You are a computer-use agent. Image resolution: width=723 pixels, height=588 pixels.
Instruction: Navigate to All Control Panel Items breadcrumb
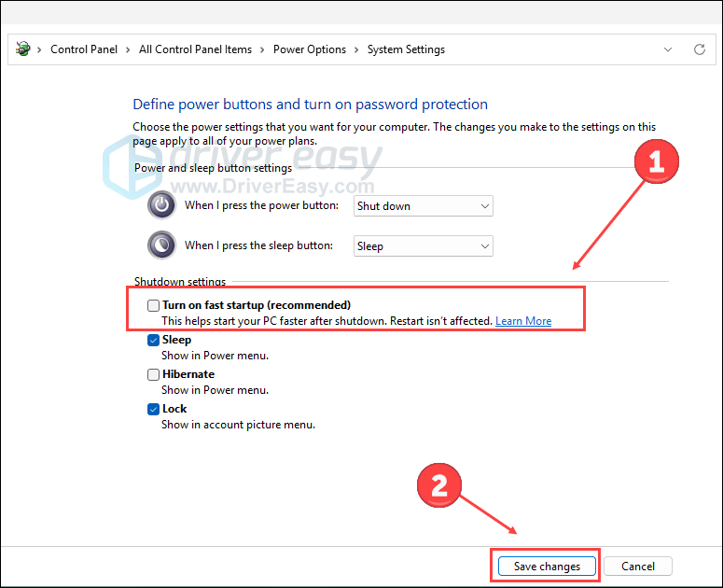tap(195, 49)
